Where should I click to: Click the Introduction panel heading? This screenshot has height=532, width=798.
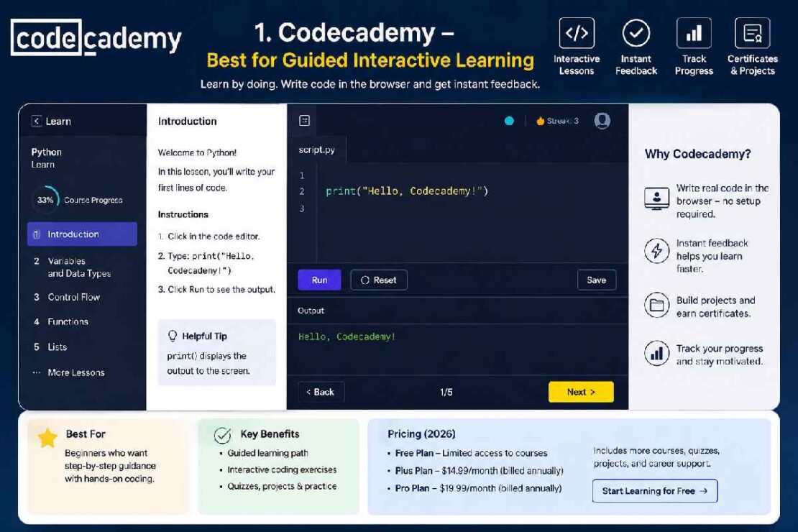point(188,121)
